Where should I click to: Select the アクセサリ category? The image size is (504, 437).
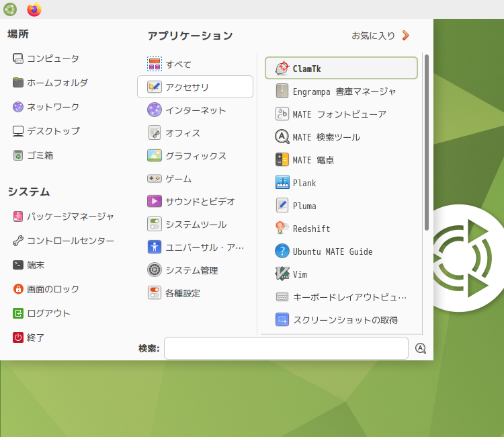[x=195, y=87]
